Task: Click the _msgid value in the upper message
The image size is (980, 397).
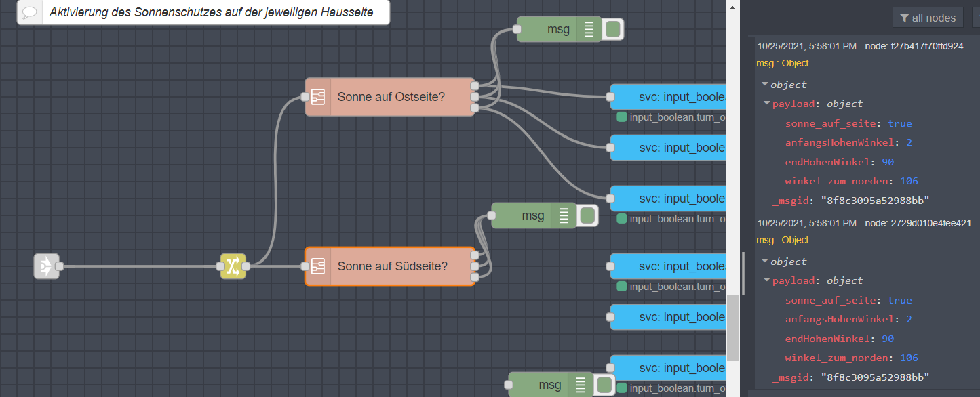Action: point(875,201)
